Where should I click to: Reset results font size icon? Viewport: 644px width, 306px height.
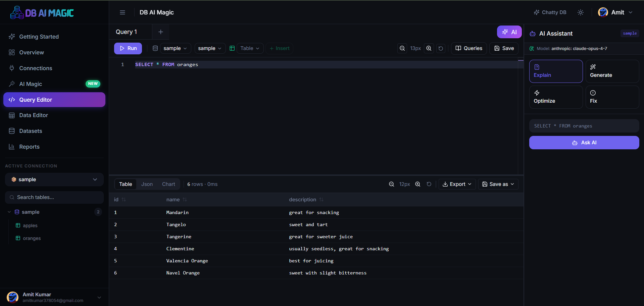[x=429, y=184]
